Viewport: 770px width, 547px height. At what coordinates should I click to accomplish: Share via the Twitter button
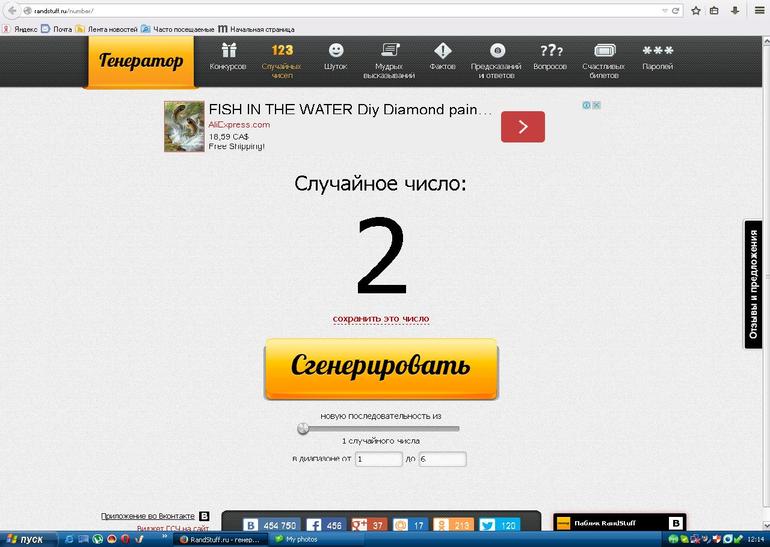tap(499, 525)
